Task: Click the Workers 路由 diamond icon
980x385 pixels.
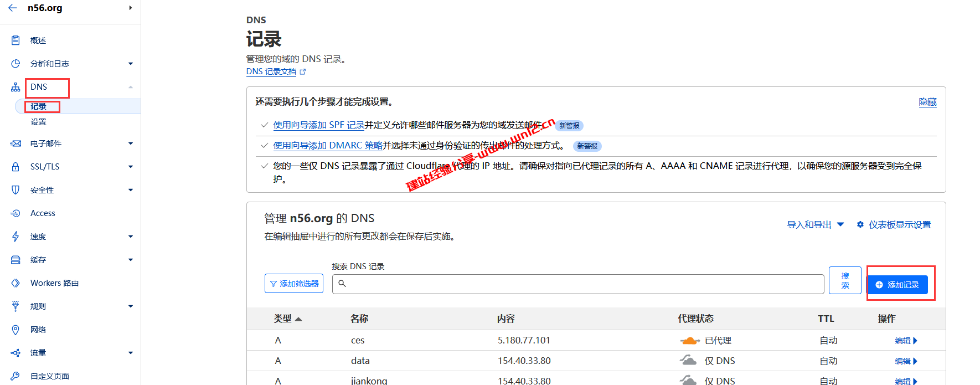Action: pyautogui.click(x=16, y=283)
